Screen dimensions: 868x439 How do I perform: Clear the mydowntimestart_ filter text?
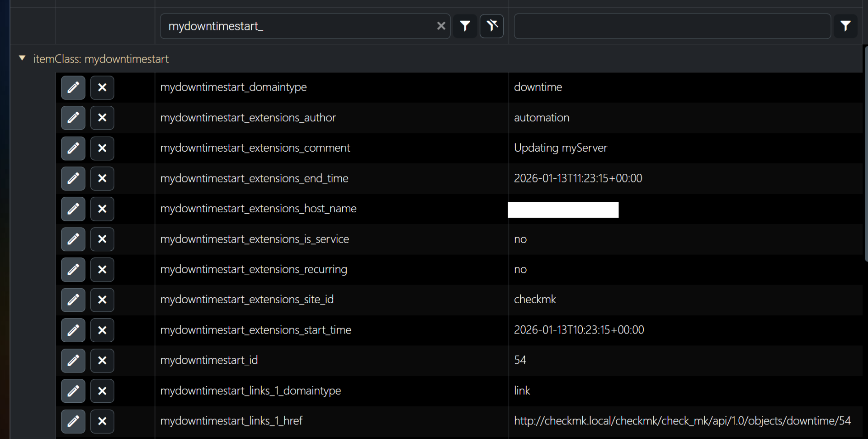441,26
